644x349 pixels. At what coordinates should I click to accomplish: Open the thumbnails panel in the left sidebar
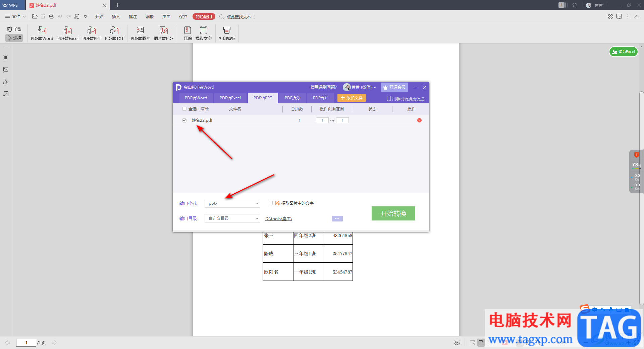pyautogui.click(x=6, y=70)
